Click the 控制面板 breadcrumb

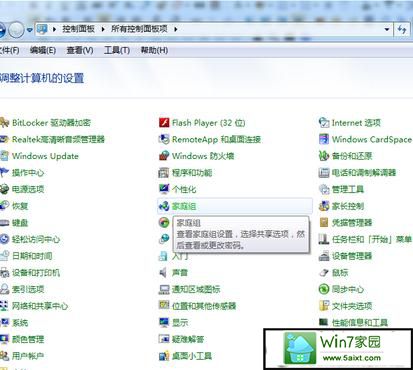pos(78,29)
